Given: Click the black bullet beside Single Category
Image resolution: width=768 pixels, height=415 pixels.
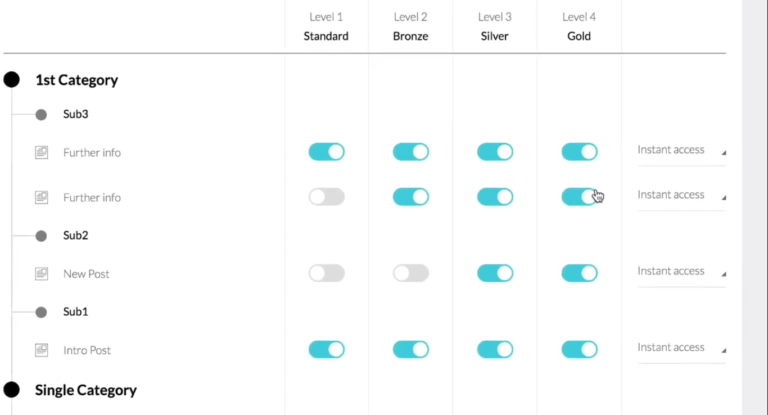Looking at the screenshot, I should [x=11, y=390].
